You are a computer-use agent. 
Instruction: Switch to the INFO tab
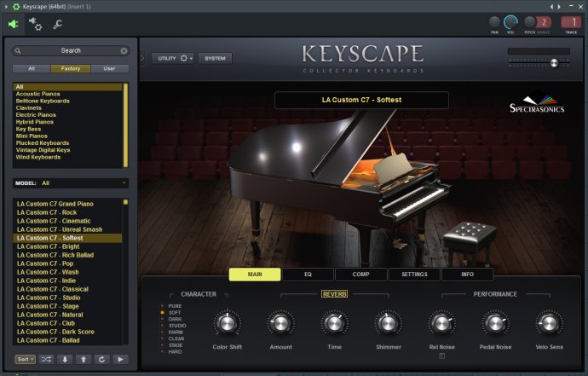(x=467, y=275)
